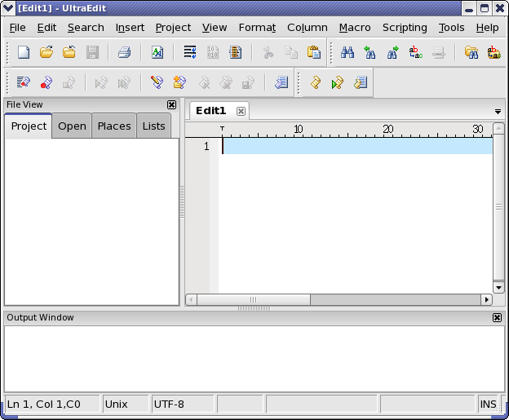Click the vertical scrollbar down arrow

[498, 288]
